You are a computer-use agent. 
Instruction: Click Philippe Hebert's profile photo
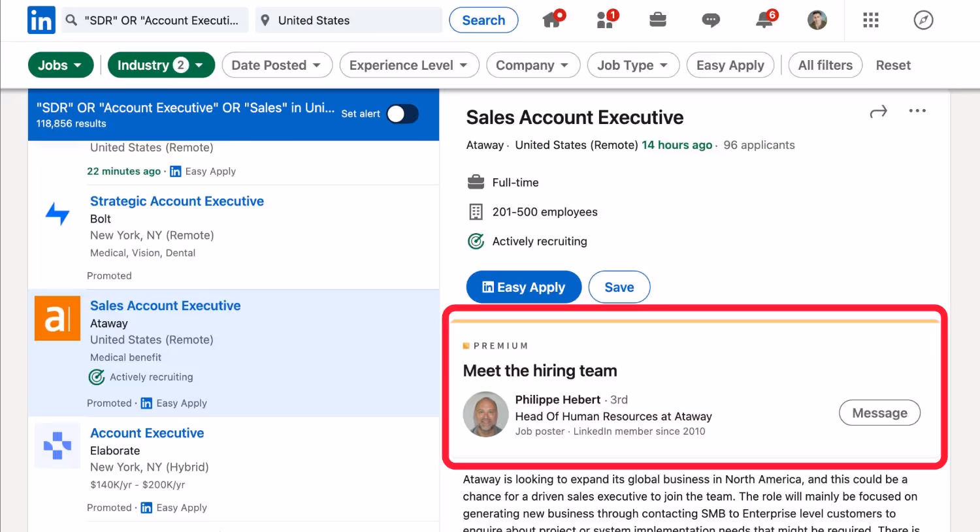486,414
